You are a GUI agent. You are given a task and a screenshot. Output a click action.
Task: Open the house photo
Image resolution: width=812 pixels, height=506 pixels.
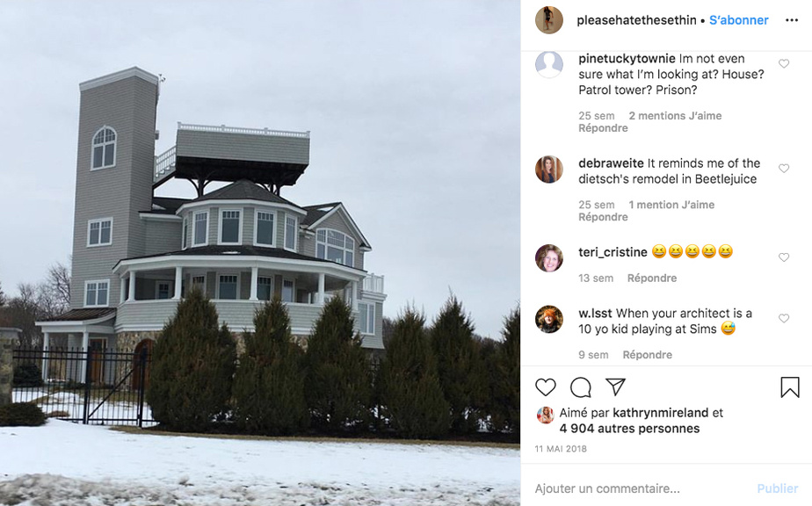coord(260,253)
